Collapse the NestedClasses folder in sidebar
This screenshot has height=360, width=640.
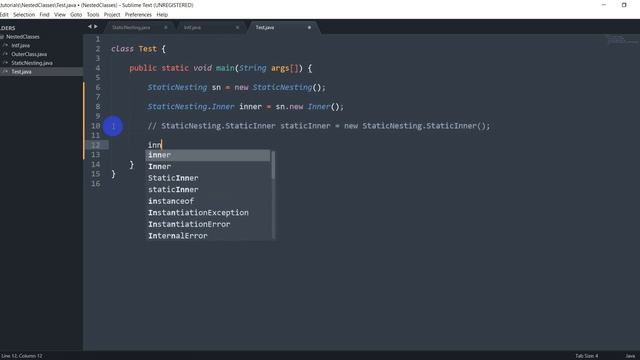tap(20, 37)
